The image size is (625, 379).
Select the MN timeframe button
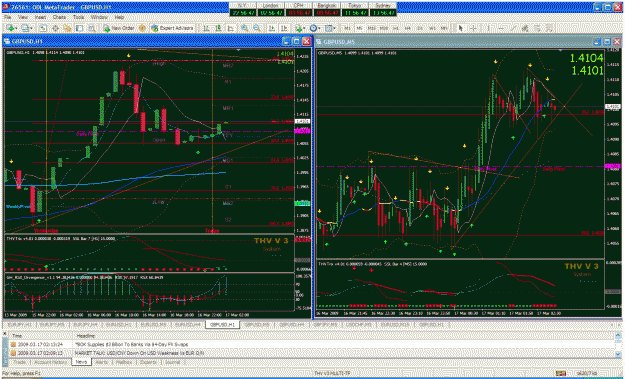(443, 28)
